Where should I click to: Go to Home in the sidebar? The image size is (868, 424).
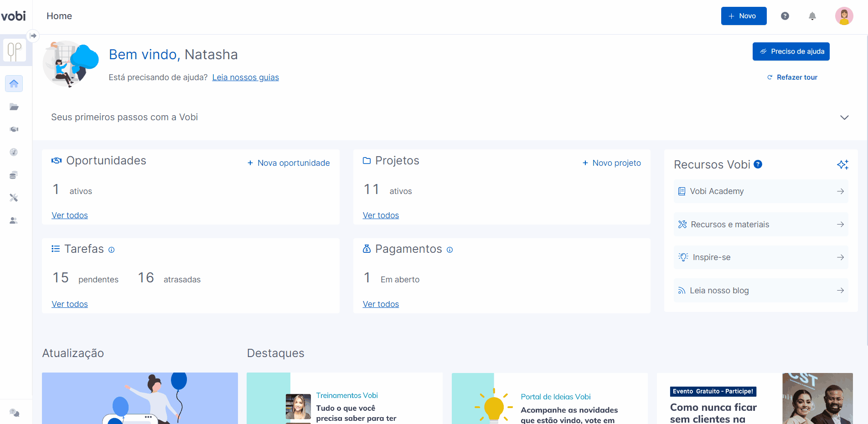(x=14, y=84)
